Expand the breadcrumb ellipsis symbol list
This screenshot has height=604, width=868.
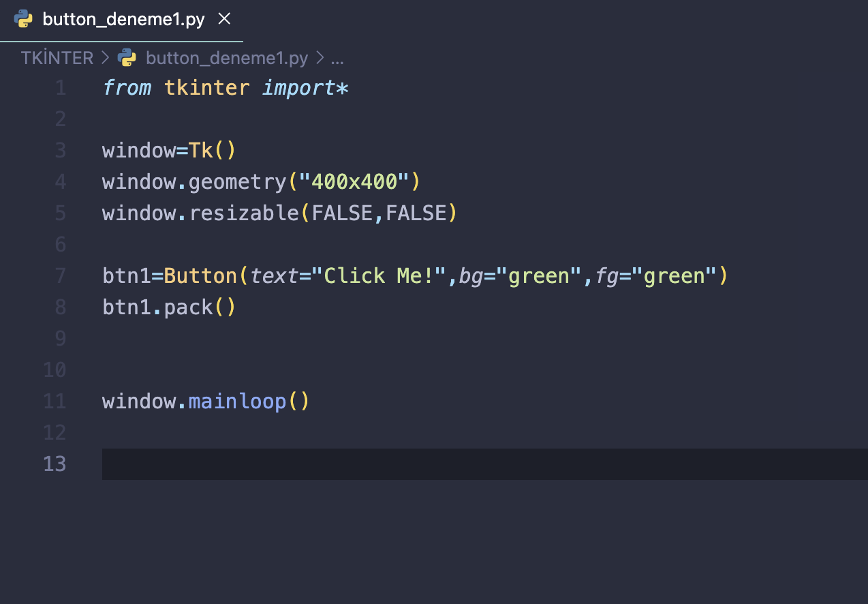tap(337, 58)
